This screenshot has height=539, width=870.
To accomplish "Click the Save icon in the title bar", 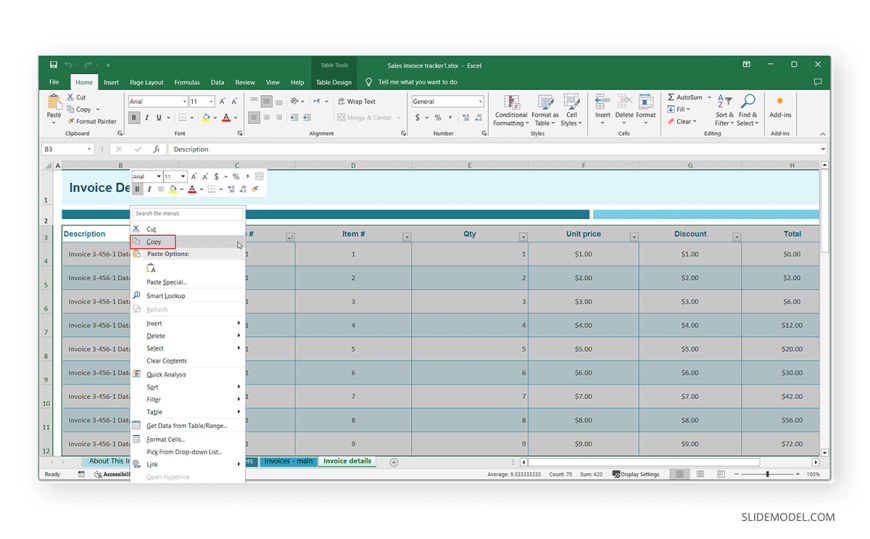I will pos(53,65).
